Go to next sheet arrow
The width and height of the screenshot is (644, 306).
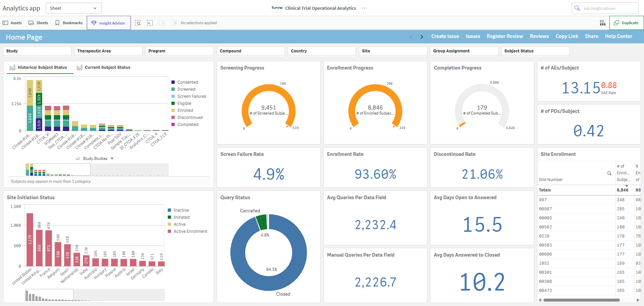pos(422,37)
